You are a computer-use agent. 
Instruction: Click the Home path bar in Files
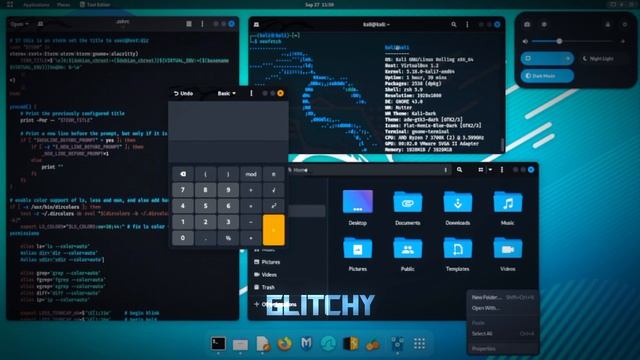369,170
